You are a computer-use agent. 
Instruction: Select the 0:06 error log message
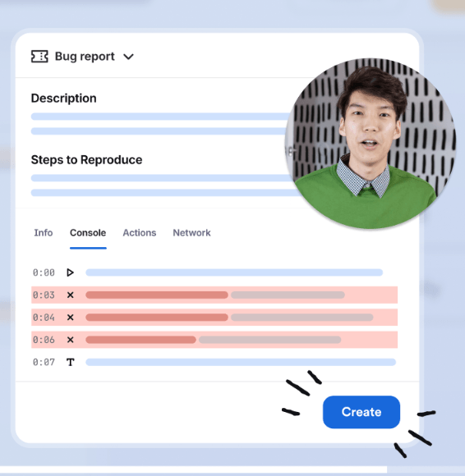[214, 340]
